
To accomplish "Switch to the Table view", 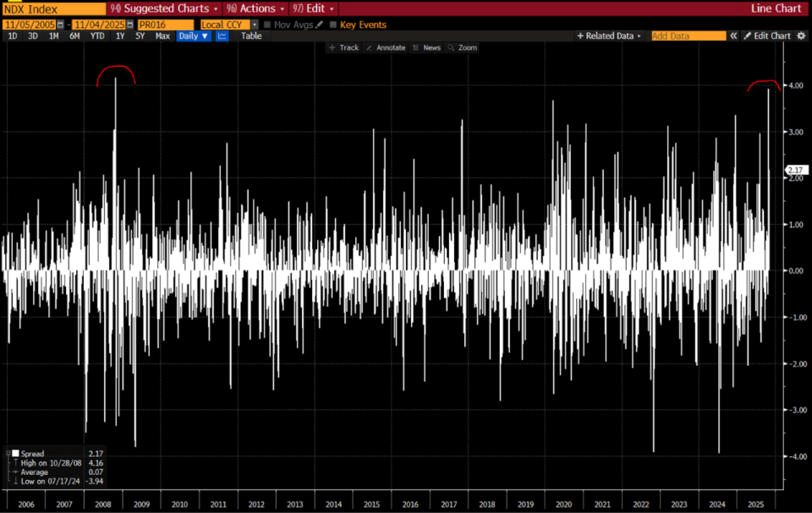I will point(251,35).
